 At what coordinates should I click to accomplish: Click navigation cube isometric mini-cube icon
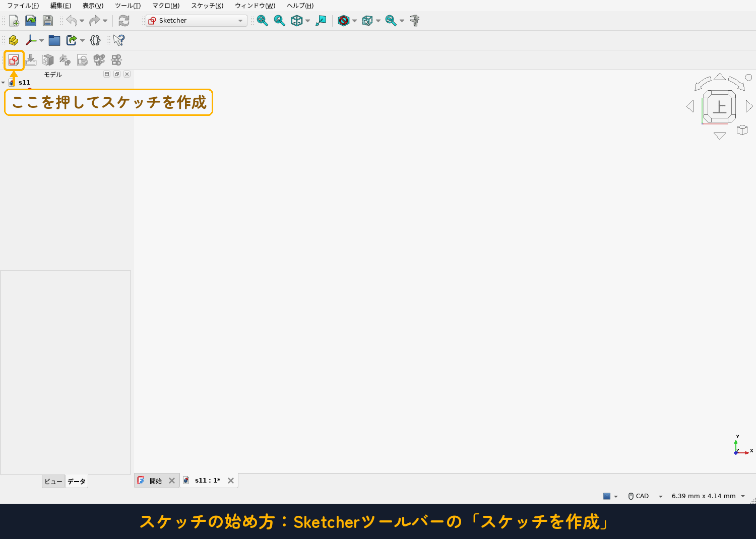coord(742,130)
